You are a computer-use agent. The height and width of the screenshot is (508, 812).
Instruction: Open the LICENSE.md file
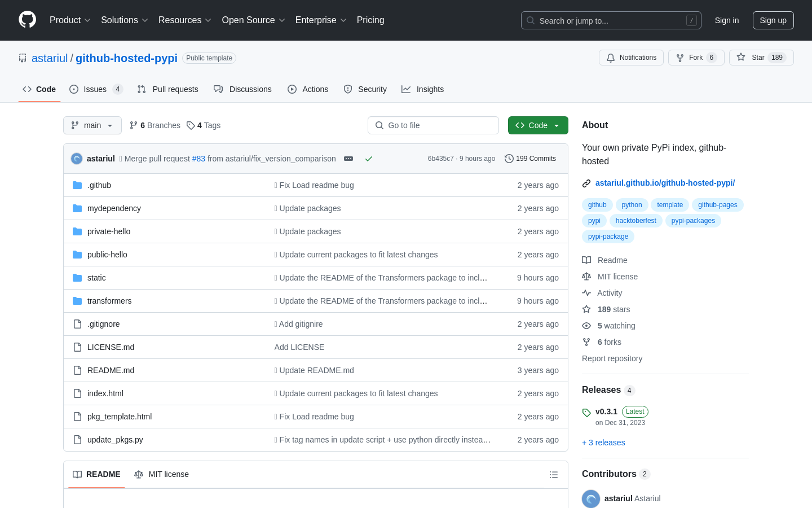click(111, 347)
